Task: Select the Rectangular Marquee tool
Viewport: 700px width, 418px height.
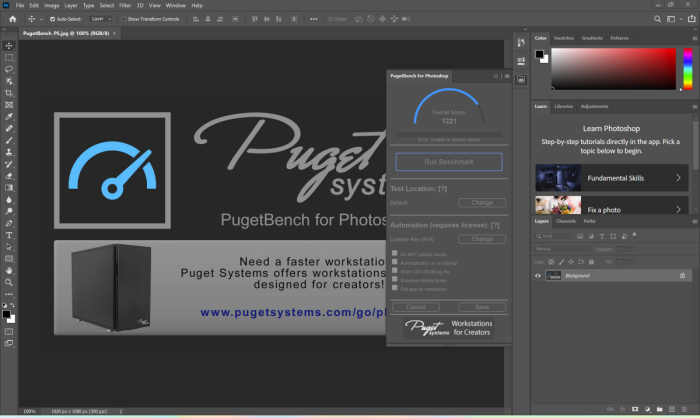Action: (9, 58)
